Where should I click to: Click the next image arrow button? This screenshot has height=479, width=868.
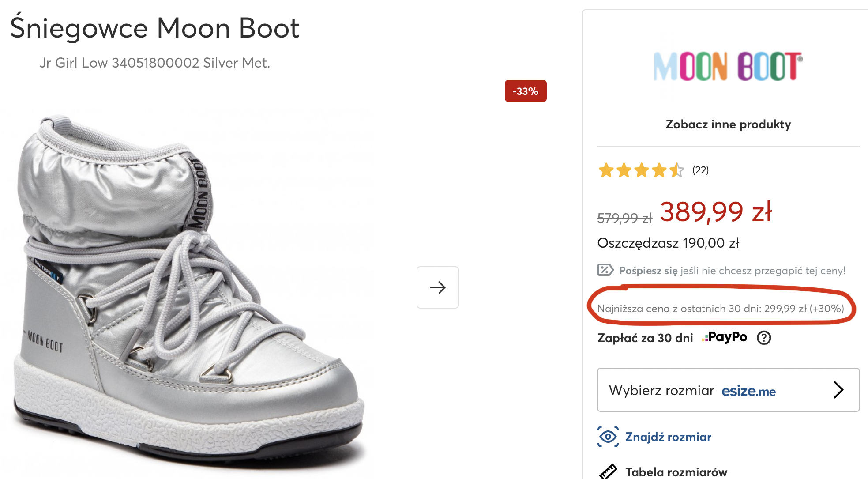coord(437,287)
